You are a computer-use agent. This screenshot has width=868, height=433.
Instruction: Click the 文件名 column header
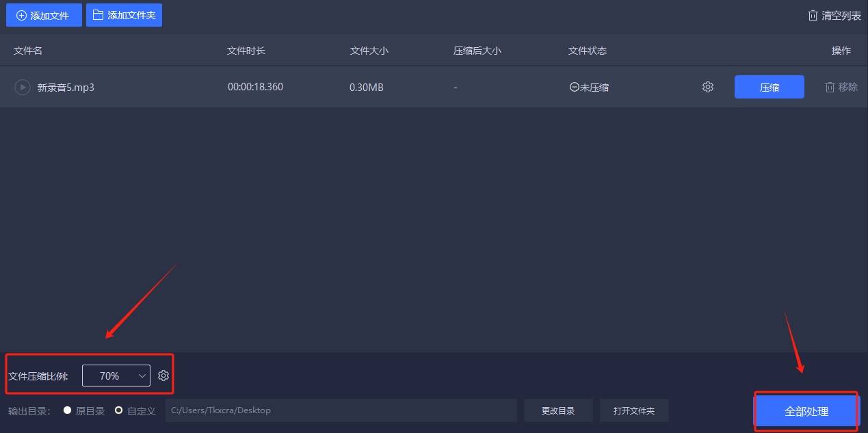coord(28,51)
